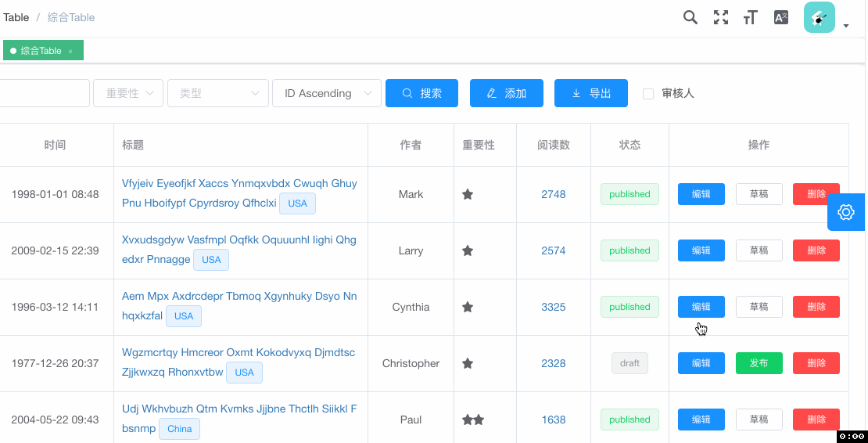Open the 重要性 filter dropdown

[128, 93]
